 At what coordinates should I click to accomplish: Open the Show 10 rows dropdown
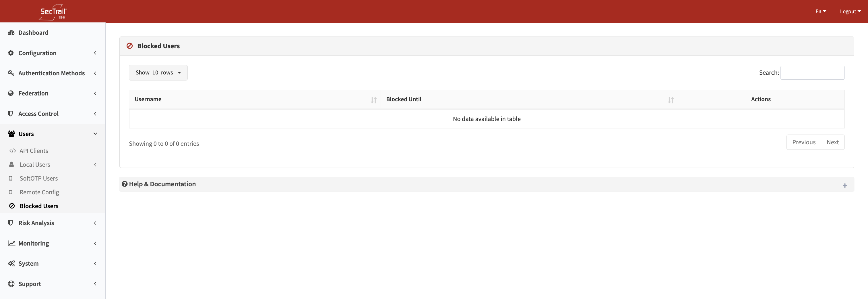(158, 72)
